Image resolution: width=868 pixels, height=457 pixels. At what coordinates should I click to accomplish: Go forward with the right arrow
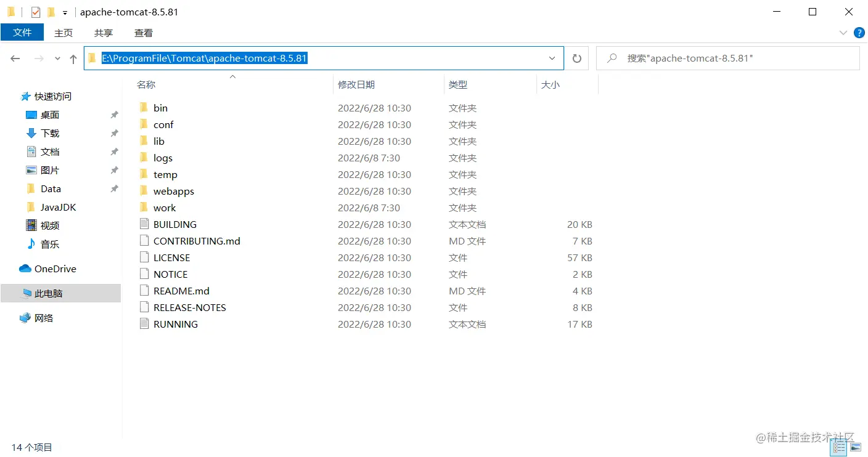pyautogui.click(x=39, y=59)
